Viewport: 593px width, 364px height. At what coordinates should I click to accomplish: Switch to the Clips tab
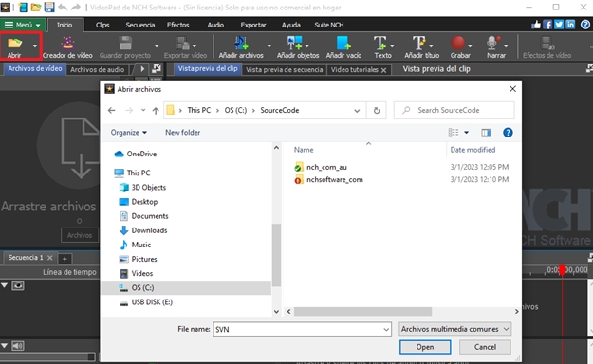click(x=102, y=25)
